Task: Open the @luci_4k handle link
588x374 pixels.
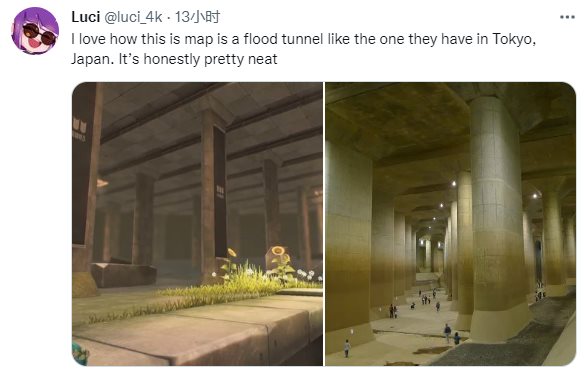Action: pos(133,17)
